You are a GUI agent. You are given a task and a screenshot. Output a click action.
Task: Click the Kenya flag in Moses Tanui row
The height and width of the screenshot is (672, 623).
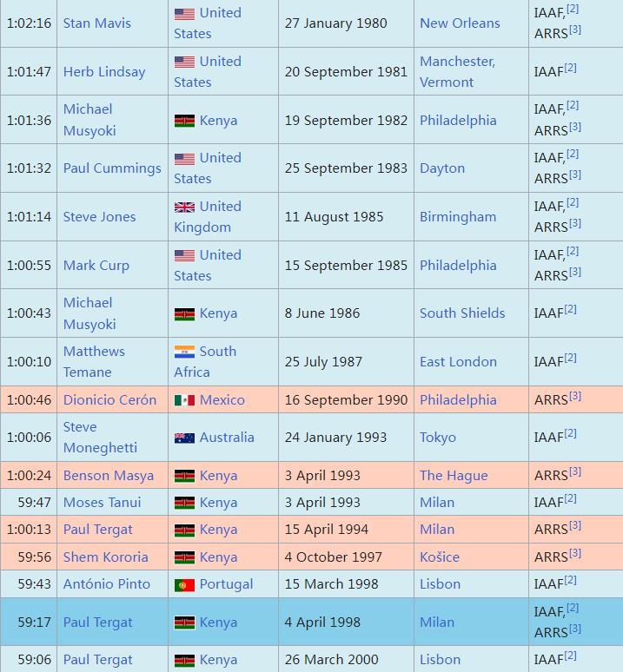[184, 503]
